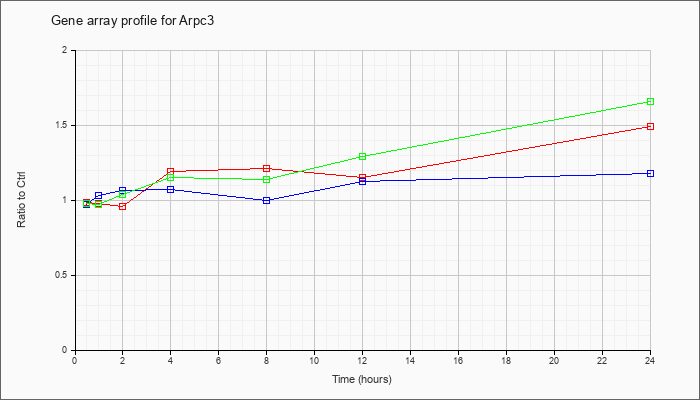Click the 'Ratio to Ctrl' y-axis label
This screenshot has height=400, width=700.
click(21, 200)
